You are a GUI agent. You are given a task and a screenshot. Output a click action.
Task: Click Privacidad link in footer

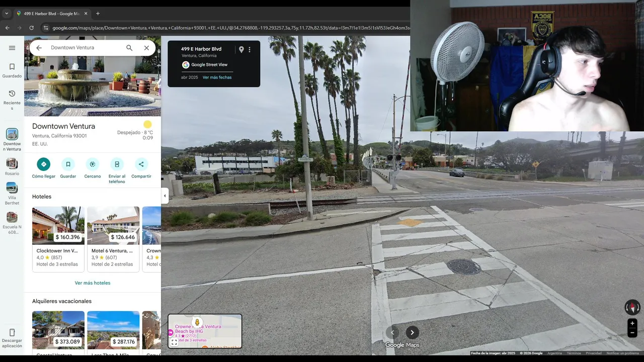coord(594,353)
